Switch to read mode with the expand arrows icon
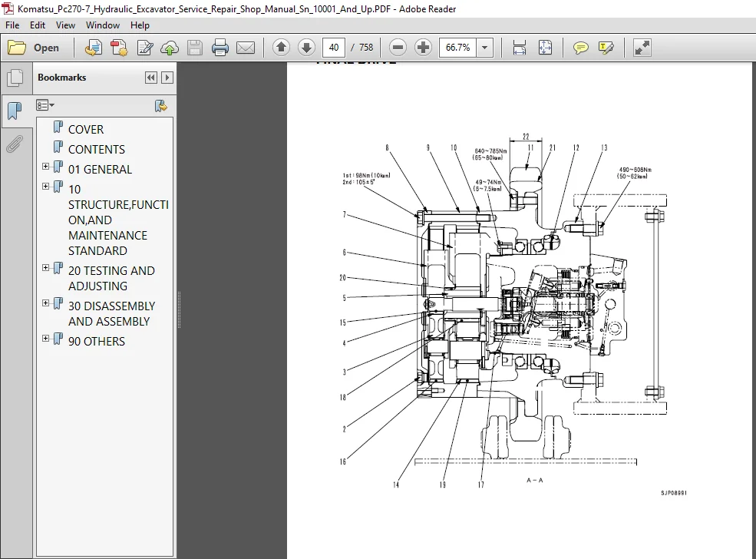Screen dimensions: 756x559 (x=642, y=48)
